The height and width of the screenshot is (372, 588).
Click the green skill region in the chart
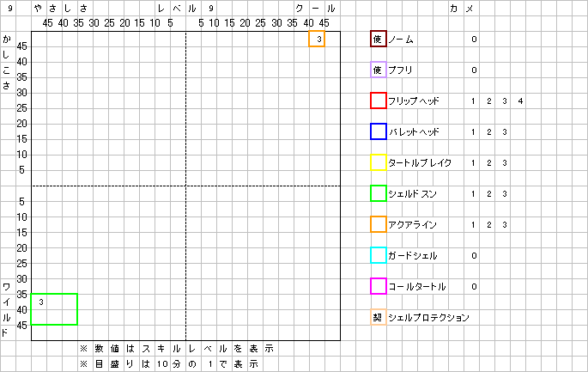click(x=54, y=309)
